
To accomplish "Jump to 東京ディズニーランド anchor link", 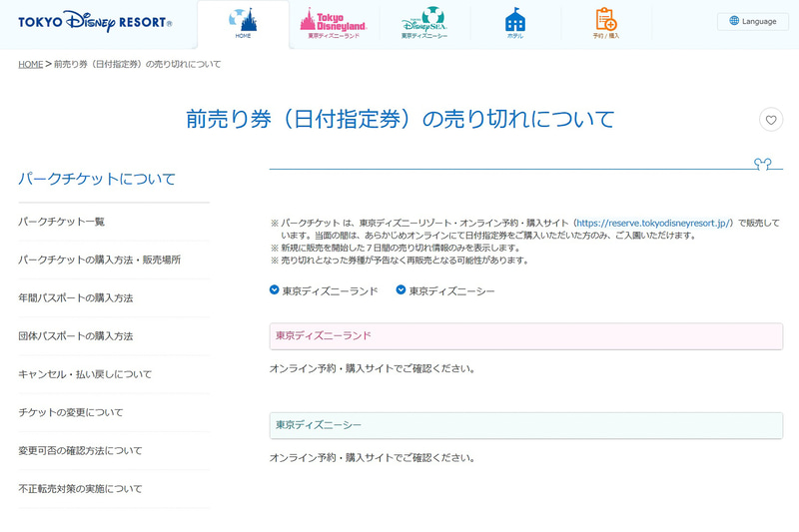I will [x=324, y=290].
